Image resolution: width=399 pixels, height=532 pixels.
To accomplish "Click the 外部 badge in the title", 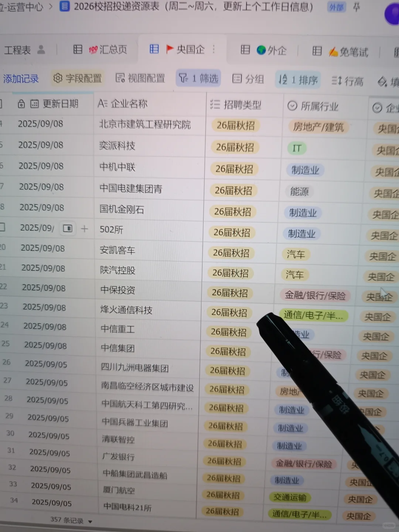I will pos(337,7).
